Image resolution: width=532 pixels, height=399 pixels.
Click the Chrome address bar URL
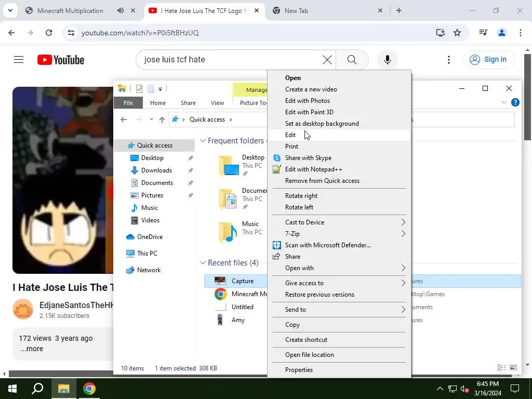pyautogui.click(x=140, y=33)
